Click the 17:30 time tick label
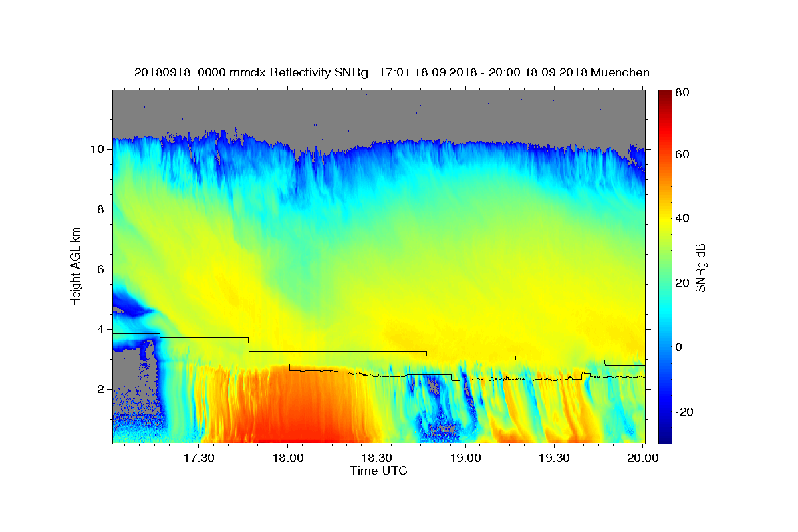 tap(199, 458)
